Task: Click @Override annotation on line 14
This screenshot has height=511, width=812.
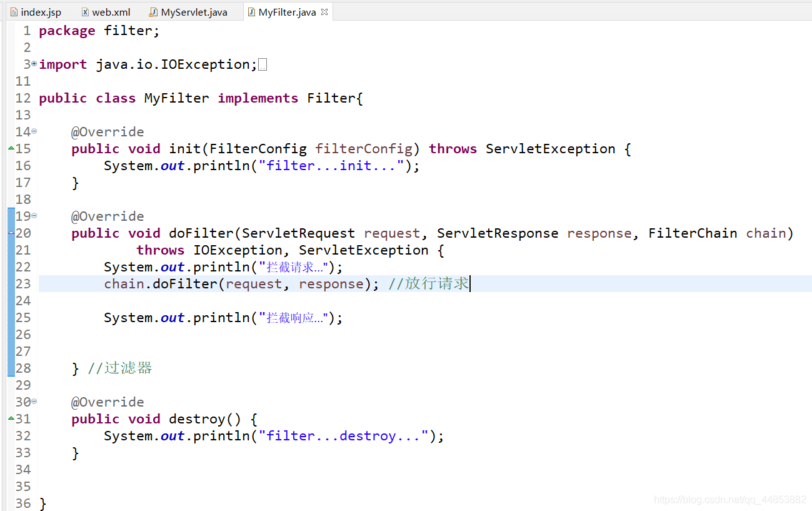Action: (108, 132)
